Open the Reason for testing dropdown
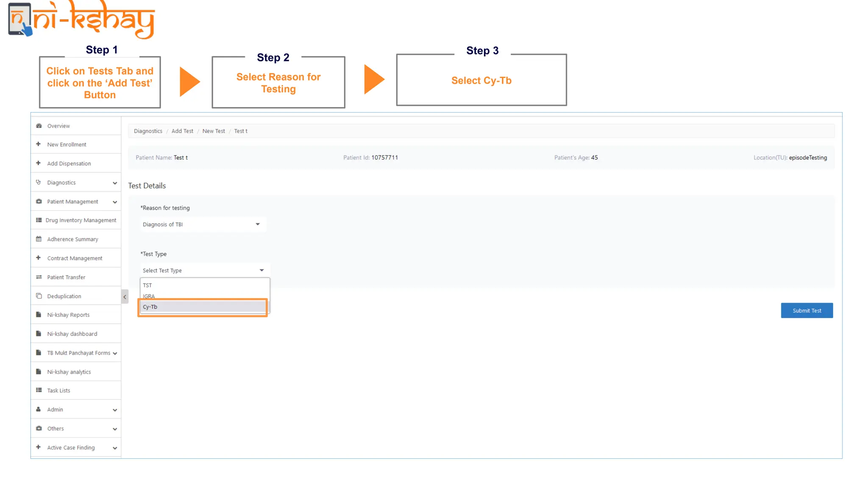The image size is (868, 488). pos(203,224)
